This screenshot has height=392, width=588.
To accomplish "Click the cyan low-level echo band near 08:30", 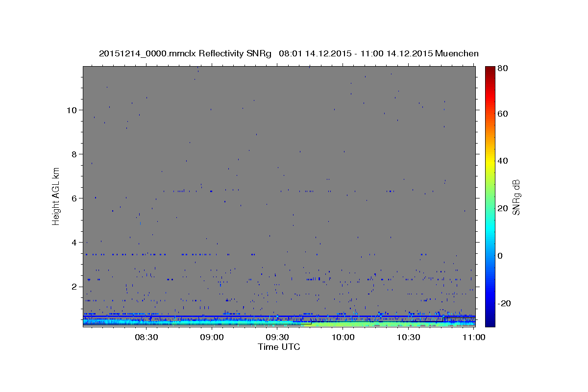I will [x=146, y=322].
